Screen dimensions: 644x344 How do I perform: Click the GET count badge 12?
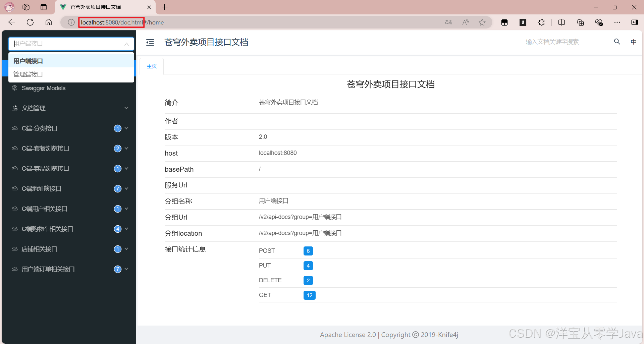click(310, 295)
